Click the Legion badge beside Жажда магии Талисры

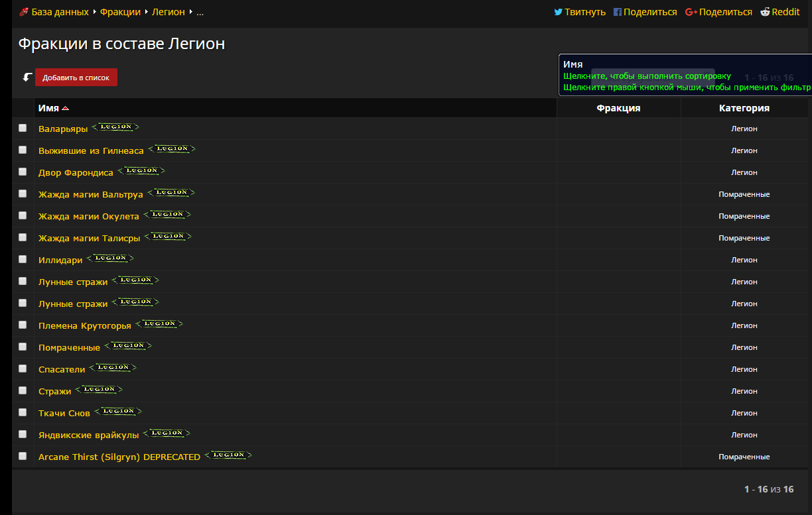[x=168, y=237]
